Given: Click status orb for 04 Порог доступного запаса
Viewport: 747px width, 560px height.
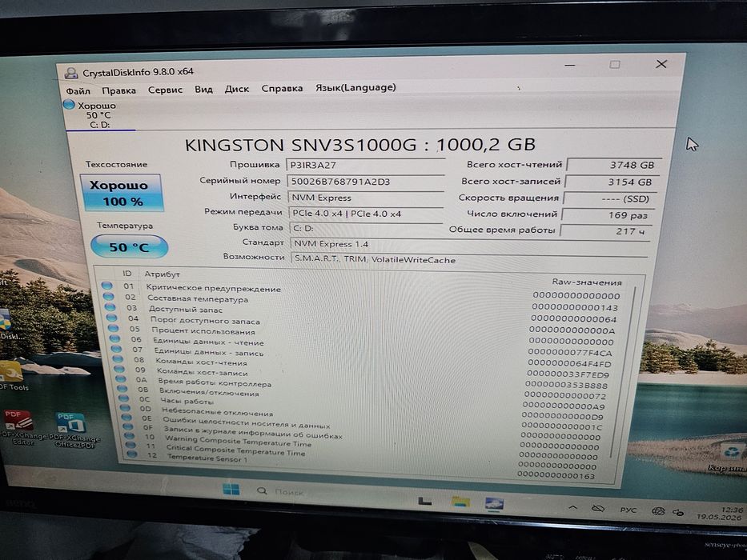Looking at the screenshot, I should click(x=111, y=318).
